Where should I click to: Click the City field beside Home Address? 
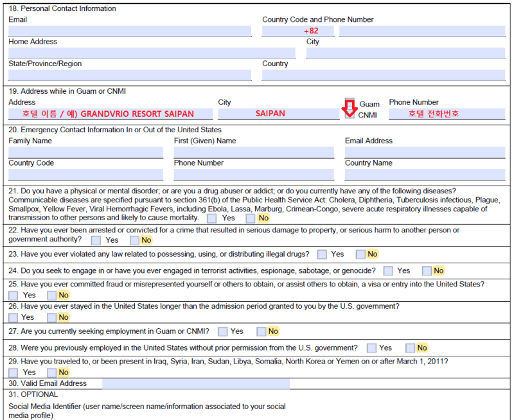pyautogui.click(x=405, y=53)
